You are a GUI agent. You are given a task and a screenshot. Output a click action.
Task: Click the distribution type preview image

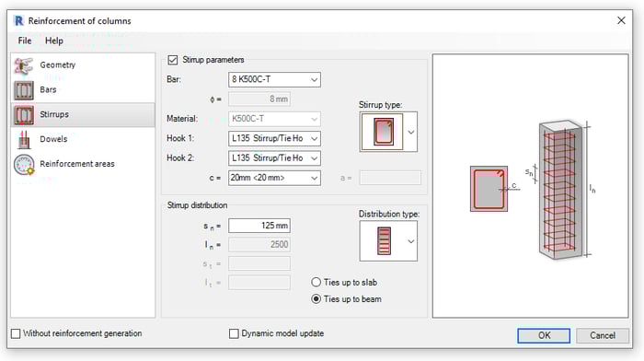click(384, 241)
